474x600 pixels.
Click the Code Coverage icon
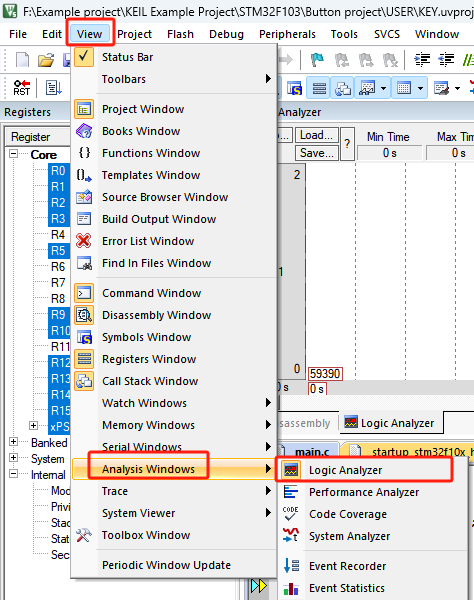[x=291, y=514]
